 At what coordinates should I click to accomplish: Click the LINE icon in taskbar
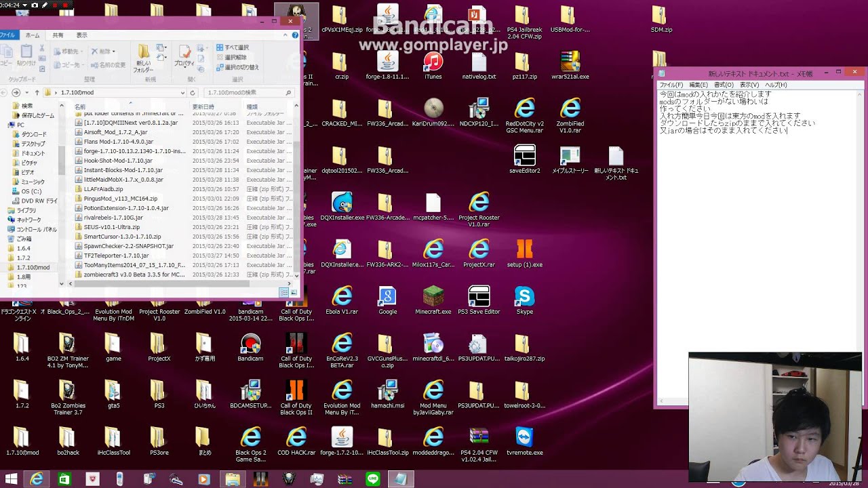coord(372,479)
